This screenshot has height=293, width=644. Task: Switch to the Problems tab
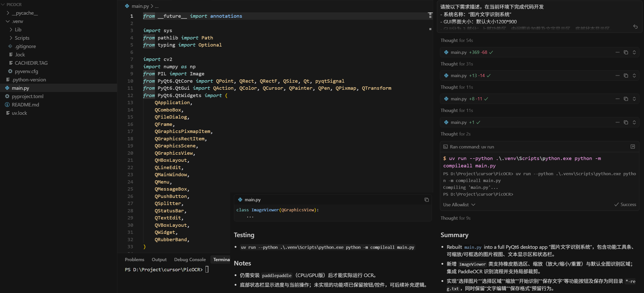pos(134,259)
